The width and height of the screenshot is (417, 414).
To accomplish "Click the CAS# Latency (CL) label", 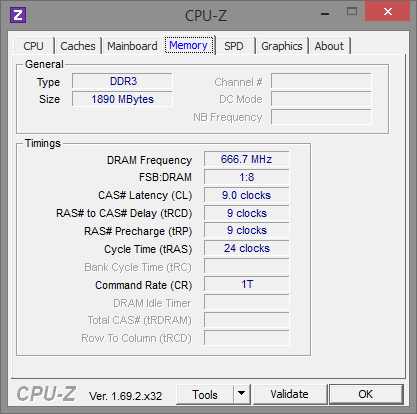I will click(145, 195).
